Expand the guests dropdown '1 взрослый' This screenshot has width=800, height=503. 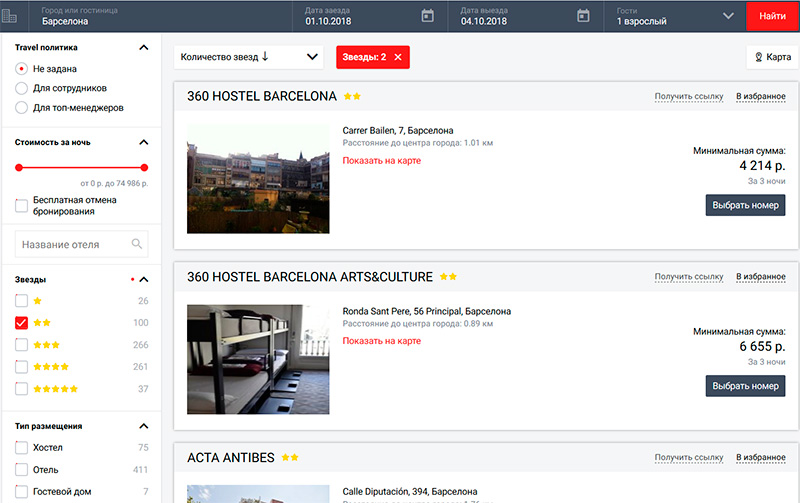click(727, 16)
